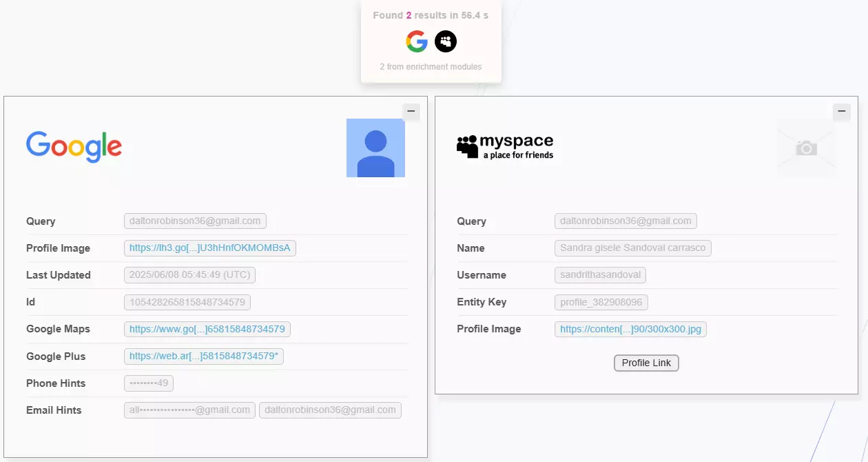Viewport: 868px width, 462px height.
Task: Select the masked all…@gmail.com email hint
Action: (189, 410)
